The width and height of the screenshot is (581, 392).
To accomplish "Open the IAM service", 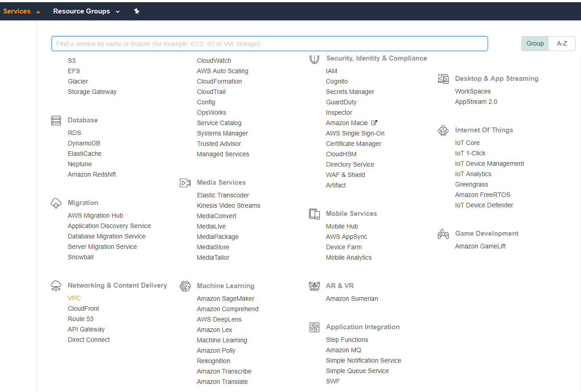I will click(332, 71).
